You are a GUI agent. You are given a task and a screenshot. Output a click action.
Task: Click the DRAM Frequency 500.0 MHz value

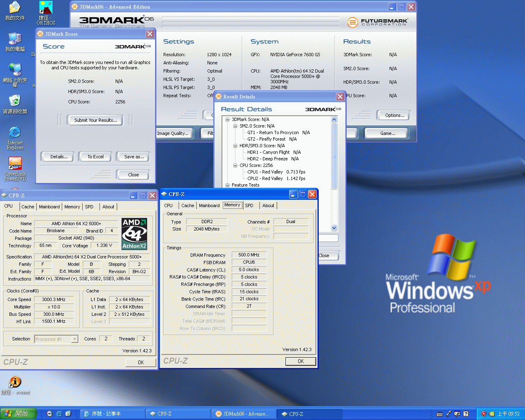[x=249, y=255]
